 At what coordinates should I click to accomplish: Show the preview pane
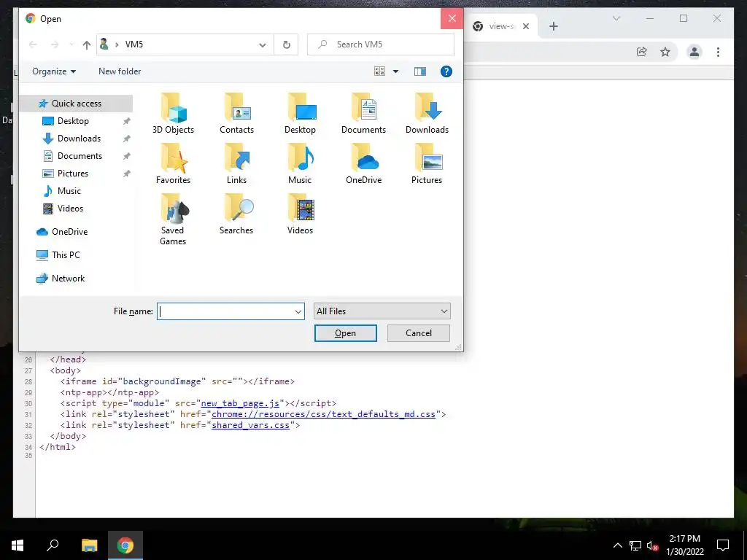pos(419,71)
